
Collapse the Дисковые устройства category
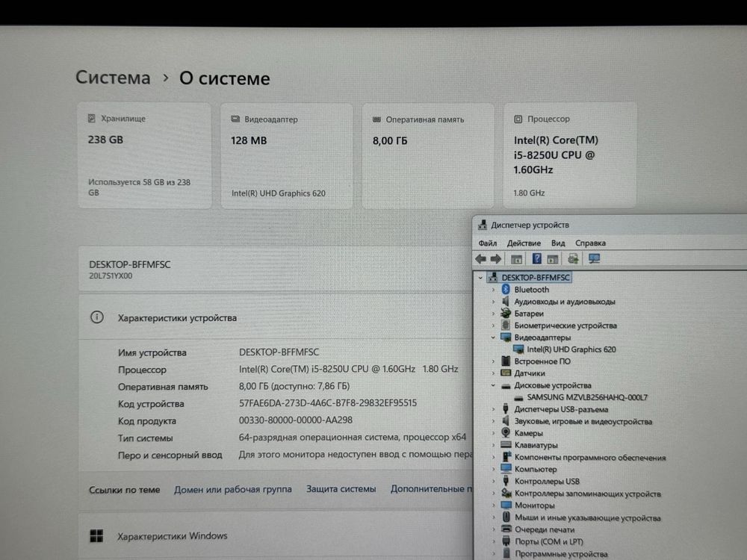click(493, 385)
